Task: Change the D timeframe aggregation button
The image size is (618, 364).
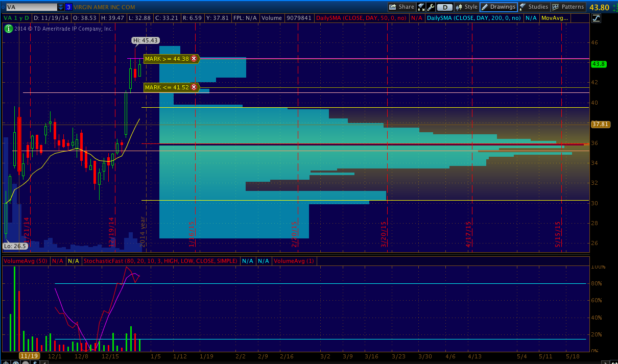Action: [445, 7]
